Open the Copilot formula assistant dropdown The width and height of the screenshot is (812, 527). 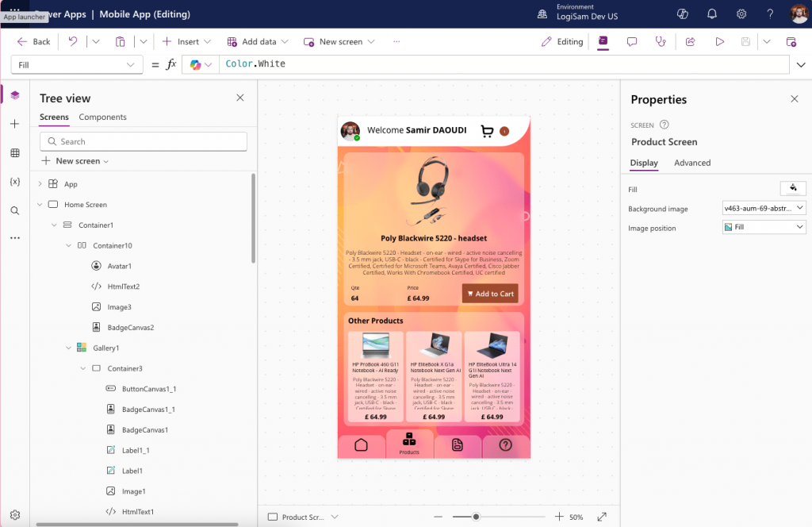pos(201,65)
